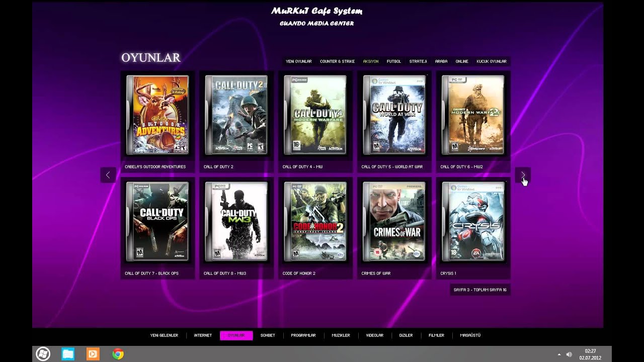Image resolution: width=644 pixels, height=362 pixels.
Task: Select the Call of Duty 4 Modern Warfare cover
Action: point(315,115)
